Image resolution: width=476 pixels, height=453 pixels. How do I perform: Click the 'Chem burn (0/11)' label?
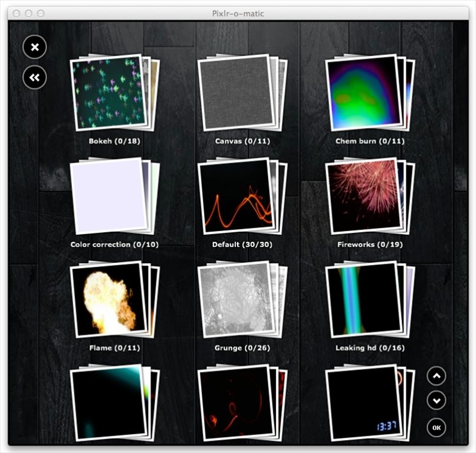(x=370, y=141)
